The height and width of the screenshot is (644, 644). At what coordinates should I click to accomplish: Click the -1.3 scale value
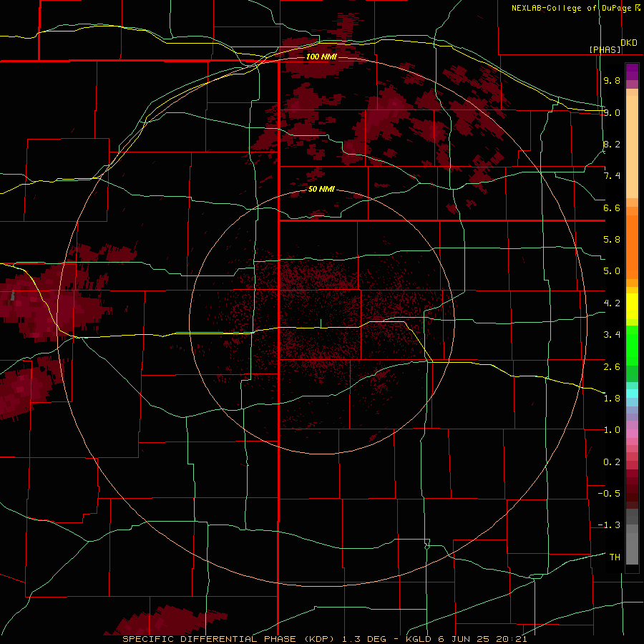(609, 526)
